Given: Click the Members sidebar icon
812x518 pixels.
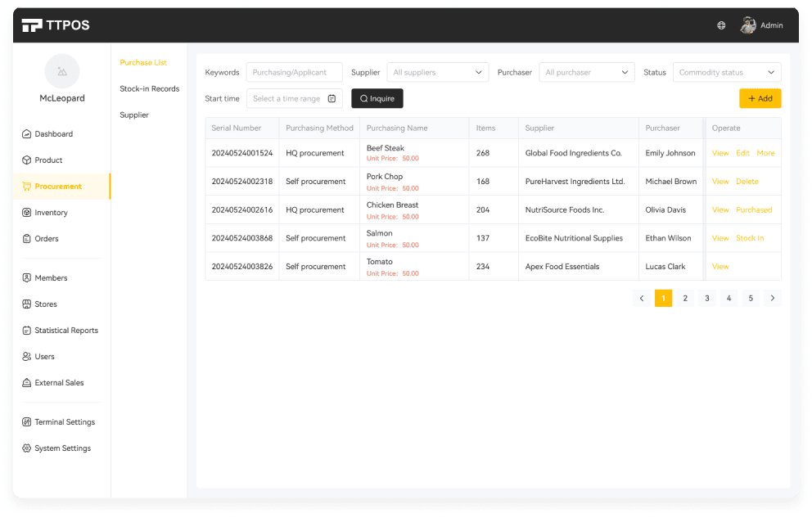Looking at the screenshot, I should tap(26, 278).
